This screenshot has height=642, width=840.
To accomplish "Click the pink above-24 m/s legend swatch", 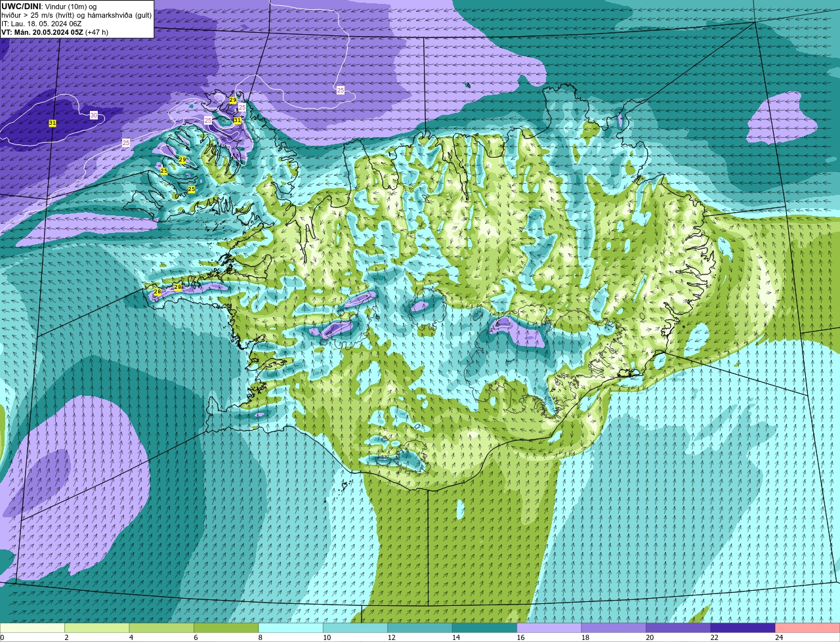I will point(808,628).
